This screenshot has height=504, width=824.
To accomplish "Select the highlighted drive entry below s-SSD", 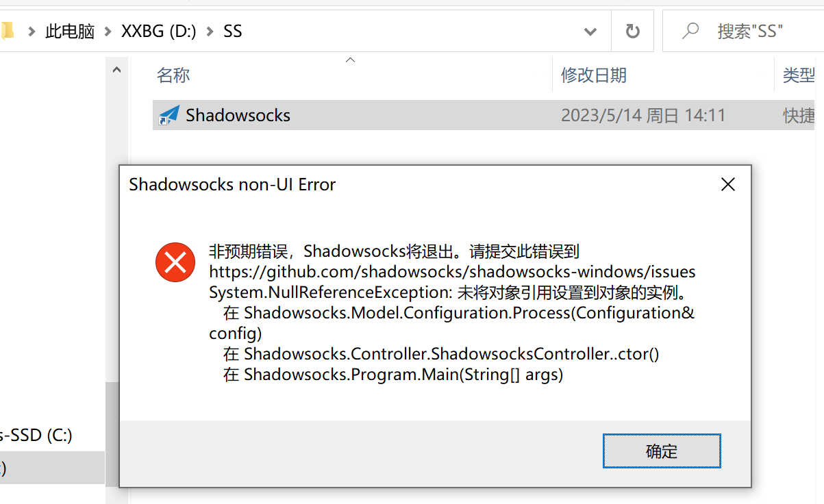I will (x=41, y=467).
